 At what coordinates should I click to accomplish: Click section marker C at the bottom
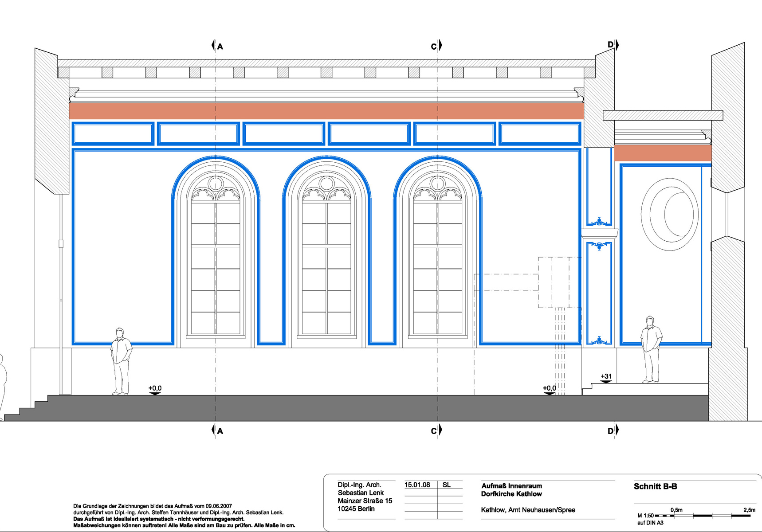(436, 430)
